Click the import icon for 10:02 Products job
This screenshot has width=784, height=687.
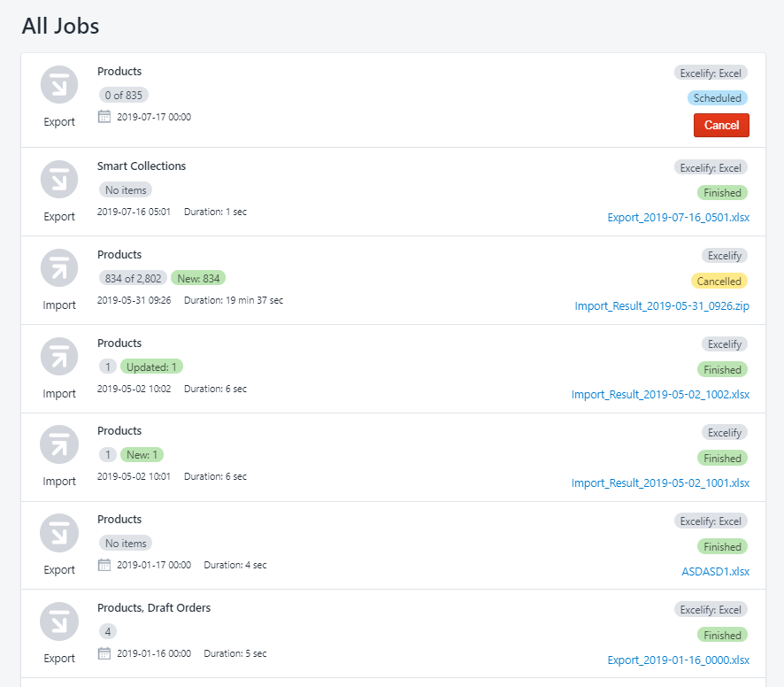click(59, 357)
